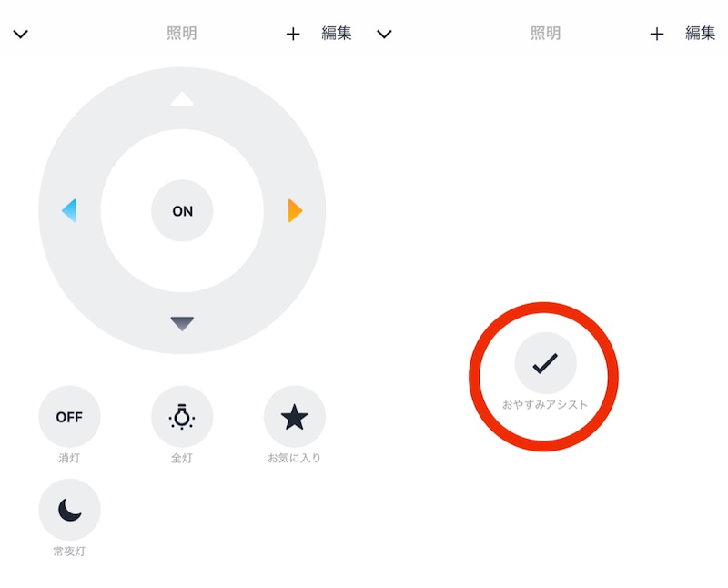Viewport: 728px width, 588px height.
Task: Add a button with right plus icon
Action: pos(656,34)
